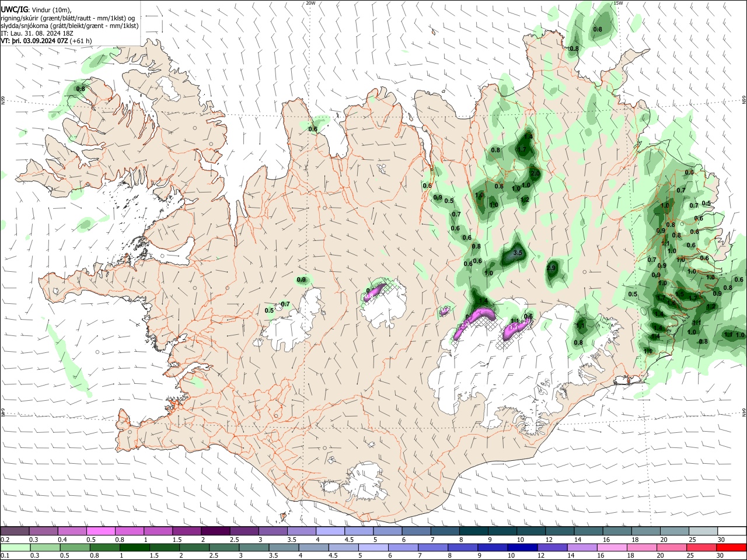Choose bottom legend row swatch between 3.5 and 4

point(284,547)
